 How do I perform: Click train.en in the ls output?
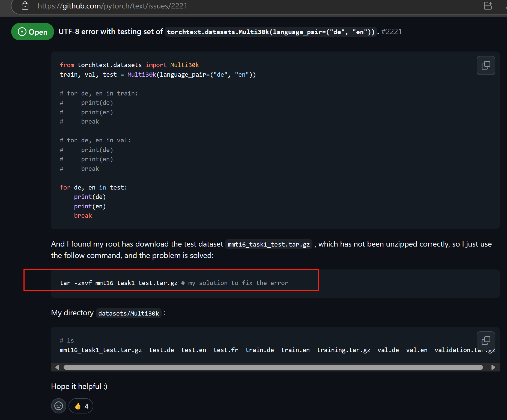295,350
